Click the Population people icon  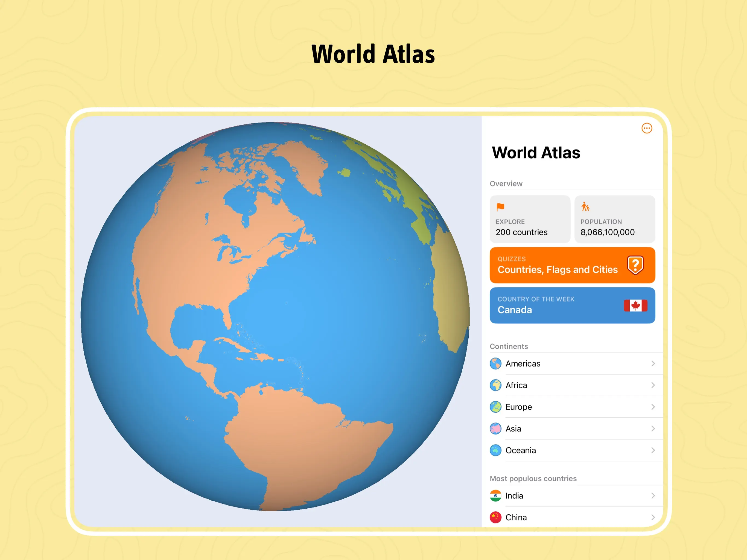point(585,207)
